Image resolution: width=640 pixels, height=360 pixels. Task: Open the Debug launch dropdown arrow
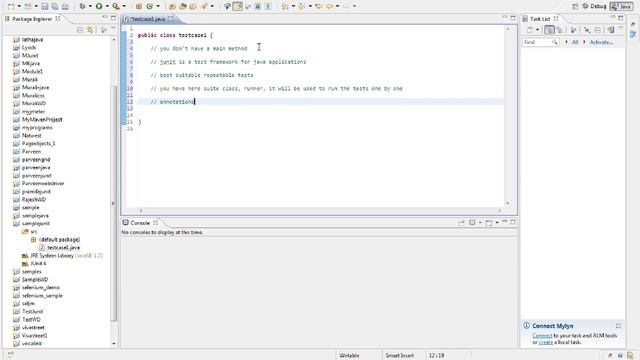[90, 6]
